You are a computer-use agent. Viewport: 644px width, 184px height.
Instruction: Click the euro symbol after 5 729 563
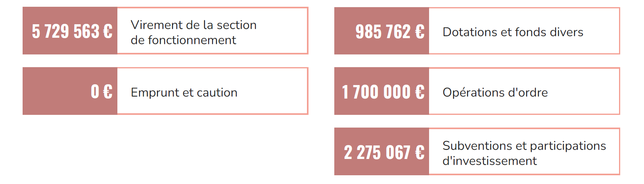click(107, 31)
